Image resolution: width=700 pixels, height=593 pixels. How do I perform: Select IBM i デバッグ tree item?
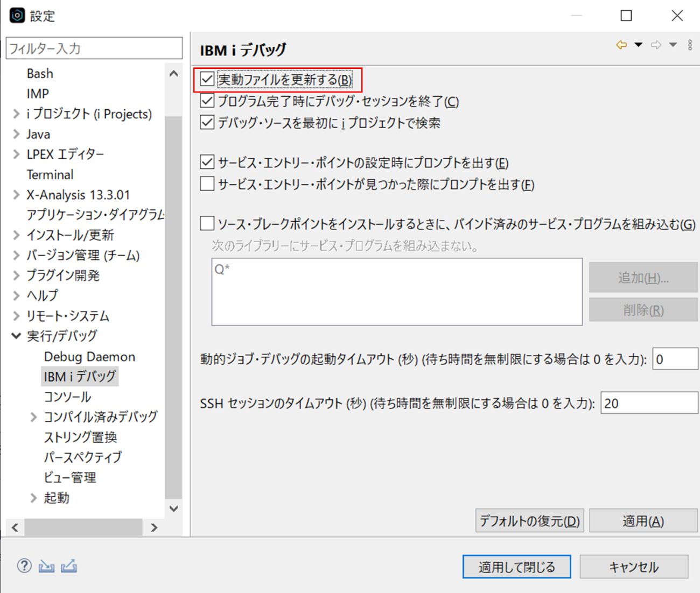coord(80,376)
